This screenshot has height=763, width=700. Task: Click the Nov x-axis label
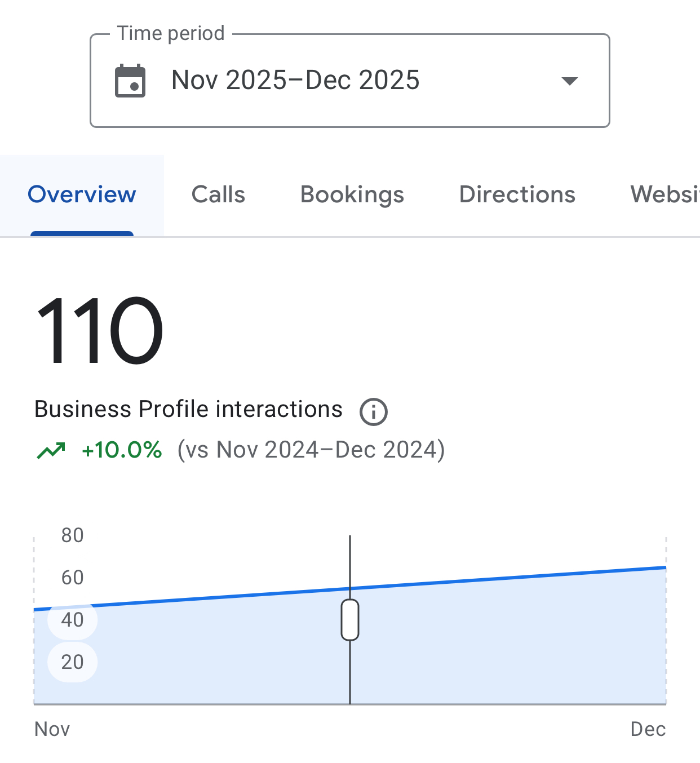coord(52,729)
